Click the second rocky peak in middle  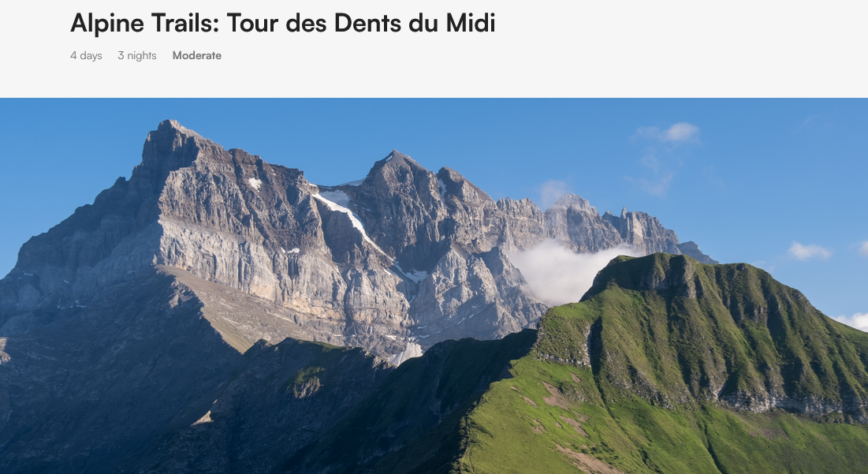click(x=396, y=166)
